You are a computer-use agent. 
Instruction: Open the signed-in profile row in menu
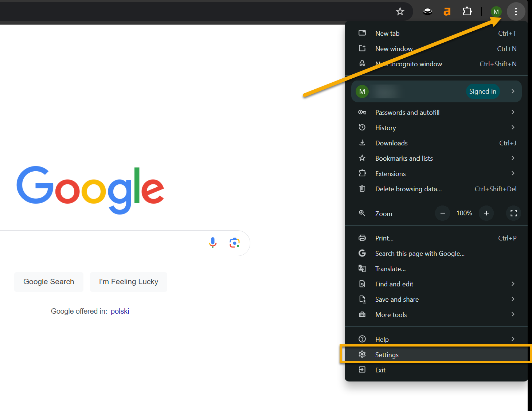pyautogui.click(x=437, y=91)
